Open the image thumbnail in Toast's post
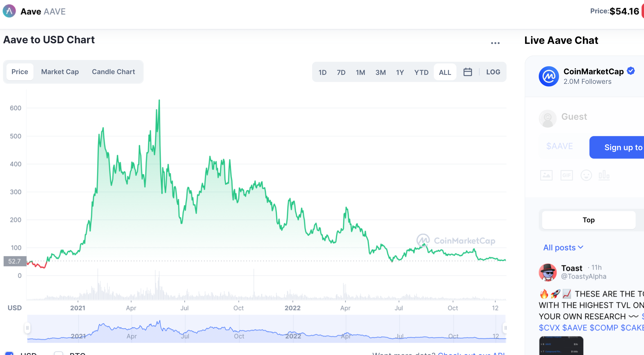Viewport: 644px width, 355px height. [561, 345]
